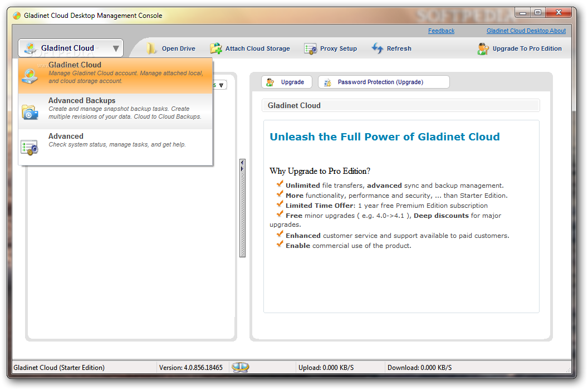The width and height of the screenshot is (588, 390).
Task: Click Password Protection (Upgrade) text
Action: click(x=380, y=82)
